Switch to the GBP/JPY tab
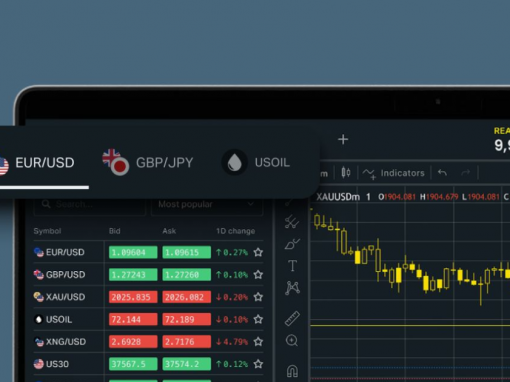The height and width of the screenshot is (382, 510). coord(148,162)
